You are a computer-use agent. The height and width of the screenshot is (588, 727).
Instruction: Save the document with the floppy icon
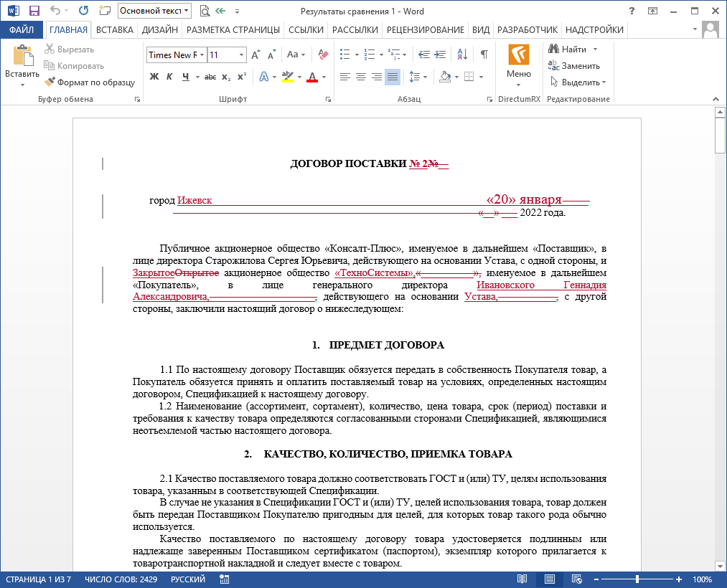tap(34, 11)
